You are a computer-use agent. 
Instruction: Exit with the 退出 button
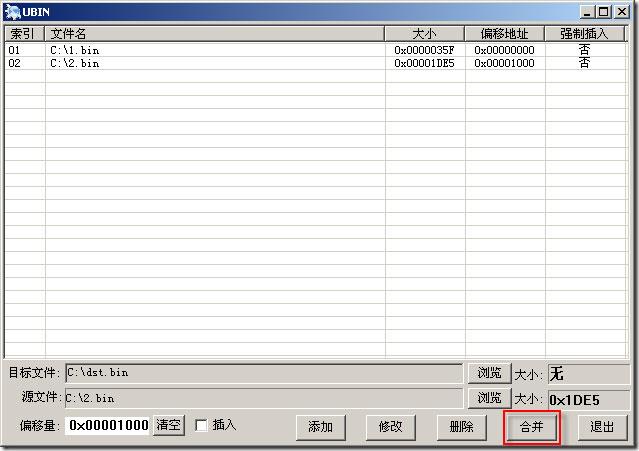(x=602, y=426)
